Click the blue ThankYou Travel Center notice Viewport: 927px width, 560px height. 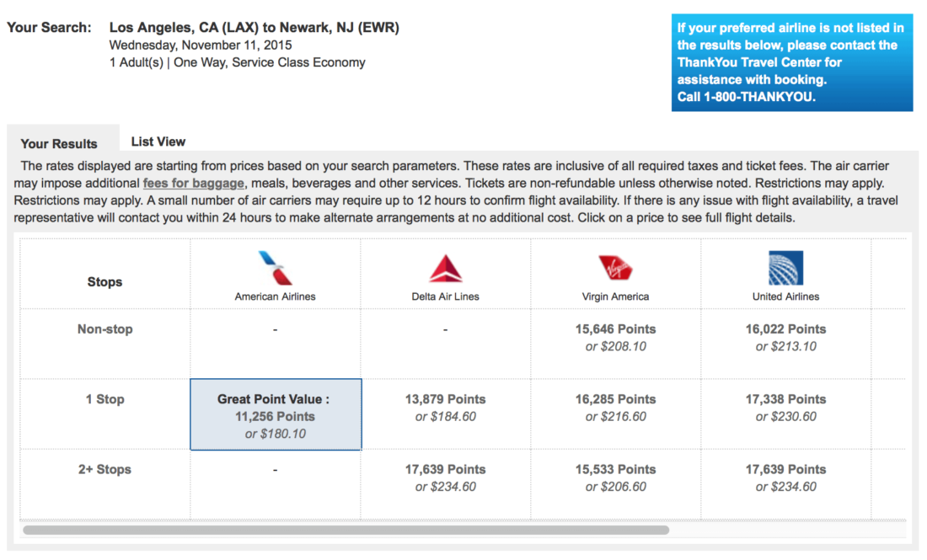click(x=791, y=62)
